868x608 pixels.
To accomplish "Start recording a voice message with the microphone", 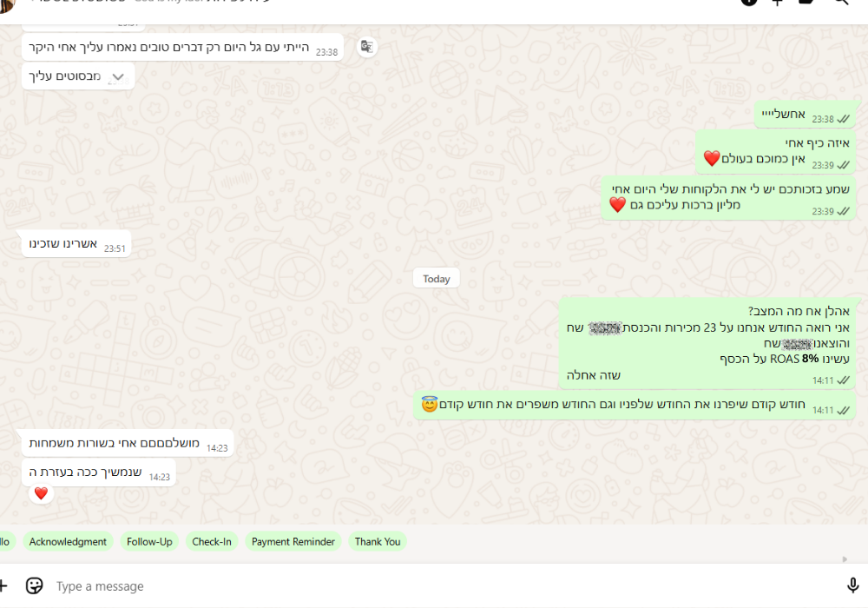I will (x=852, y=585).
